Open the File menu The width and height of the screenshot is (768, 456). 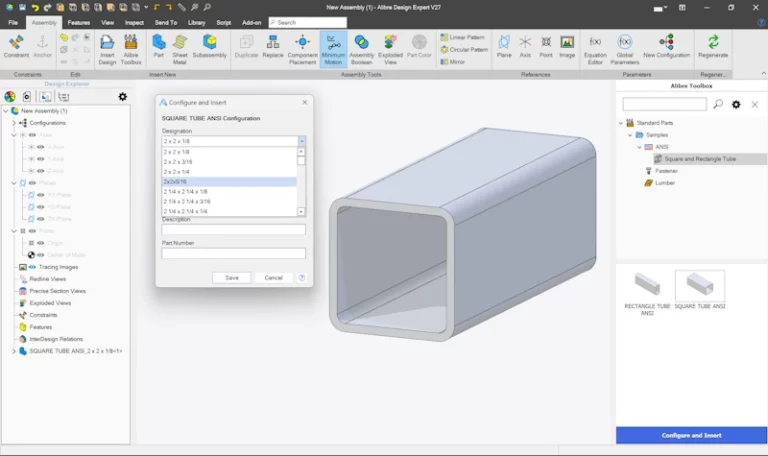13,23
